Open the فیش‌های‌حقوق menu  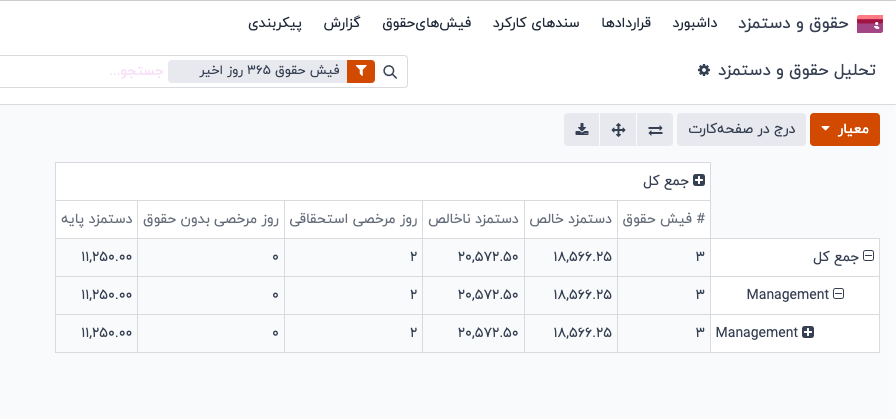click(421, 23)
